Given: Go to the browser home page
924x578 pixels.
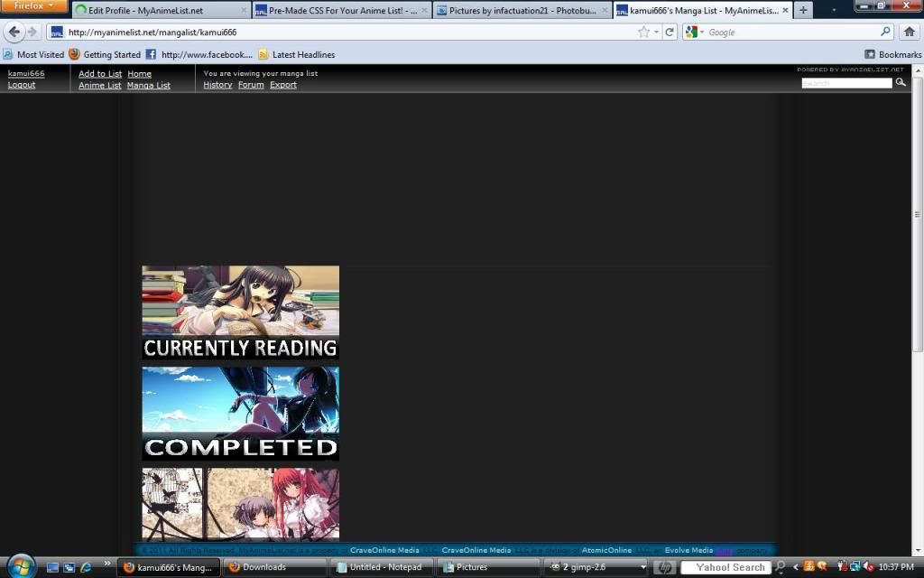Looking at the screenshot, I should click(910, 32).
